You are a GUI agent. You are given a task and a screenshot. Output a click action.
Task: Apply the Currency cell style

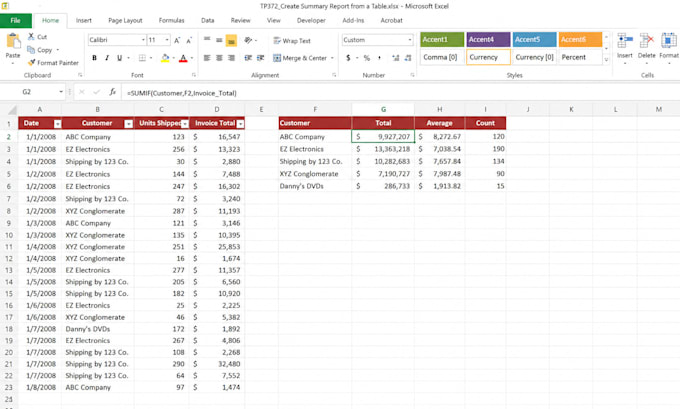(488, 57)
